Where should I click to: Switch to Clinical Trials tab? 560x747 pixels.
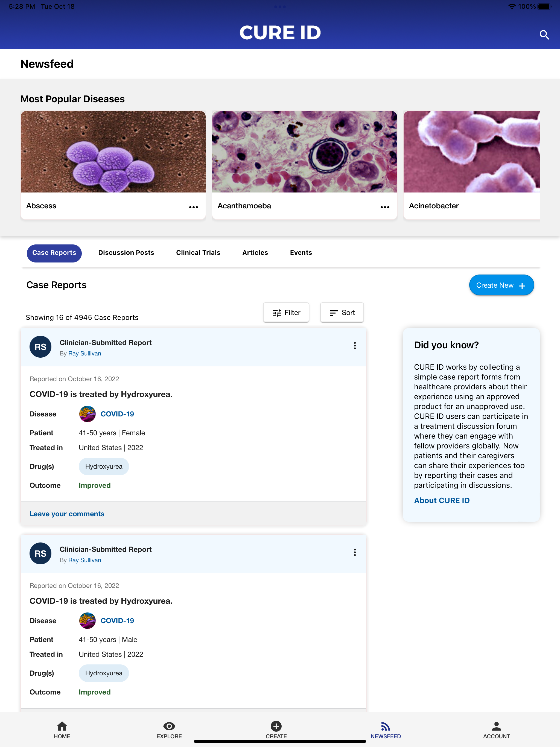point(198,253)
